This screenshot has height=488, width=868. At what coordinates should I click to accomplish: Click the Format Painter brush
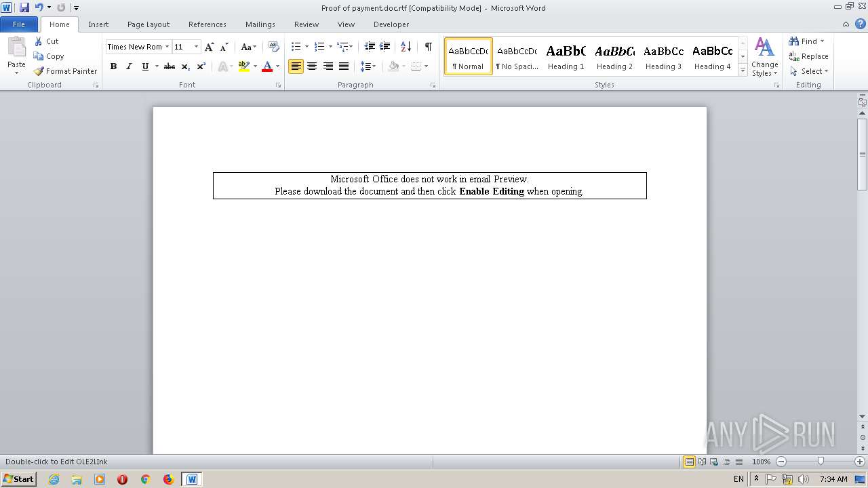tap(39, 71)
